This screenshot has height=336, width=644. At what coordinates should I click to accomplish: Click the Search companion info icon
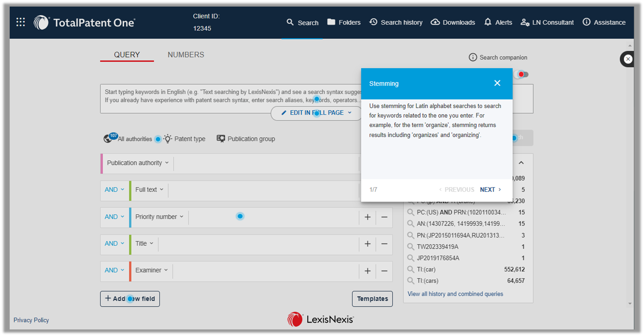point(473,57)
